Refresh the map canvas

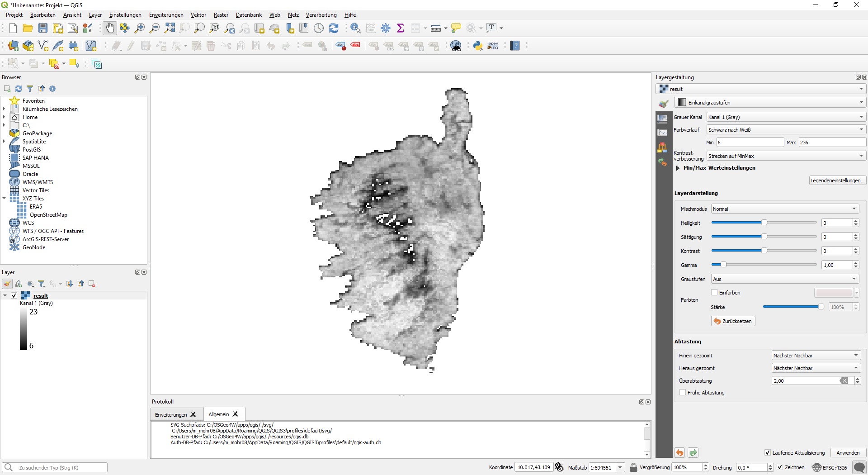[x=334, y=28]
